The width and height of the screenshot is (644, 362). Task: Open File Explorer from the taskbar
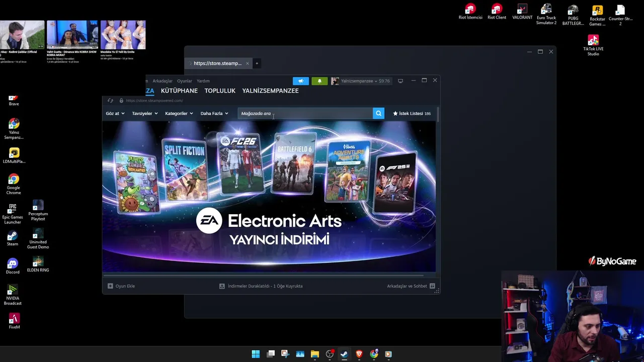coord(314,354)
